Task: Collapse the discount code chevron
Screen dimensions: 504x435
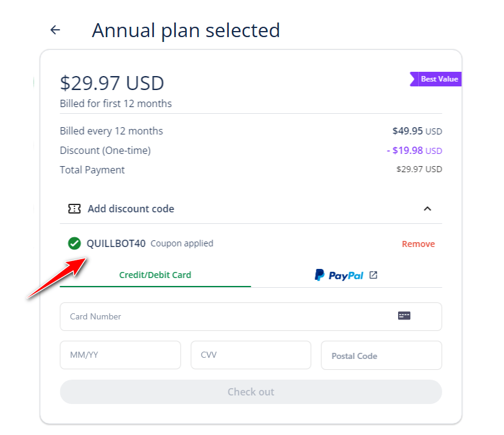Action: (427, 209)
